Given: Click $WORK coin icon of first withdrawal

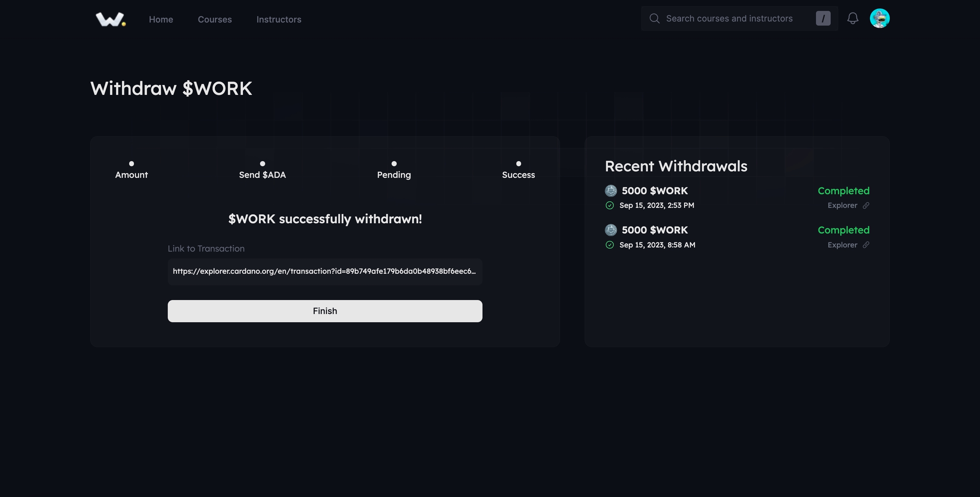Looking at the screenshot, I should click(611, 191).
